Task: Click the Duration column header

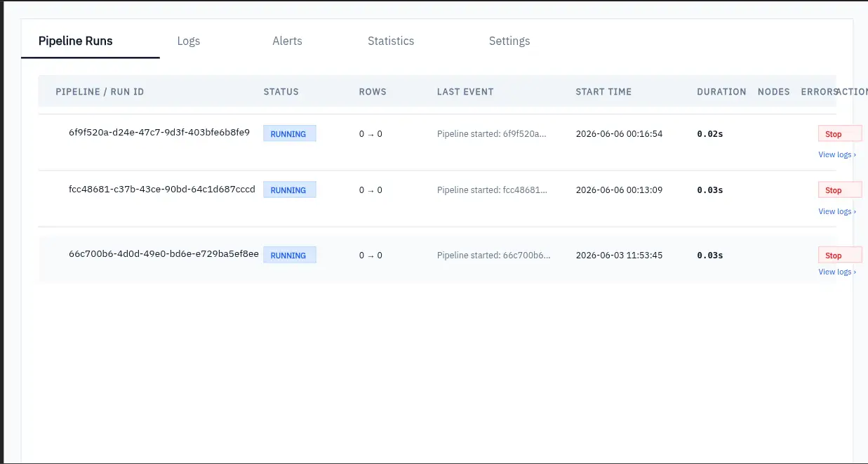Action: coord(721,92)
